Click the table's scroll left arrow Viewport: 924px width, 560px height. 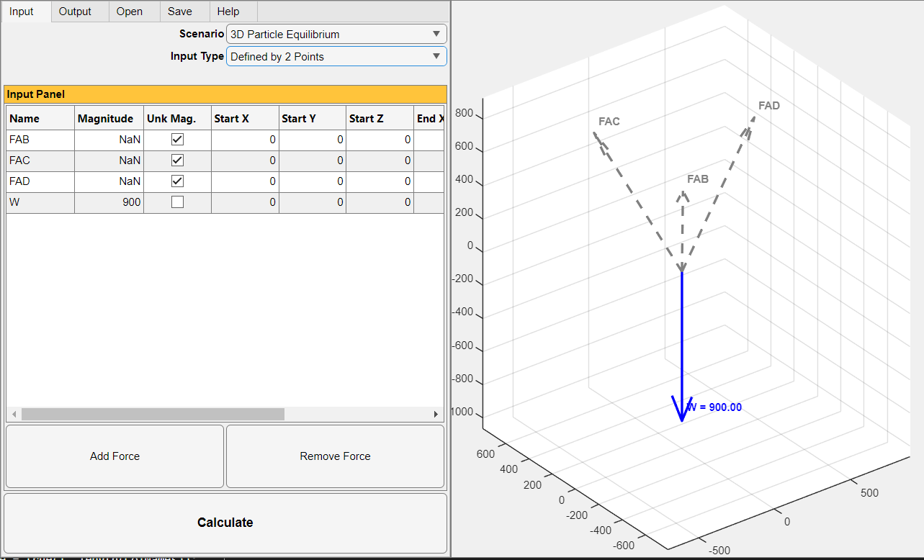coord(14,415)
